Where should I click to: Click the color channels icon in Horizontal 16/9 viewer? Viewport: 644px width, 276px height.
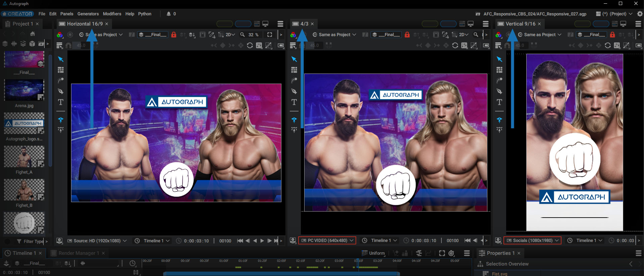60,35
